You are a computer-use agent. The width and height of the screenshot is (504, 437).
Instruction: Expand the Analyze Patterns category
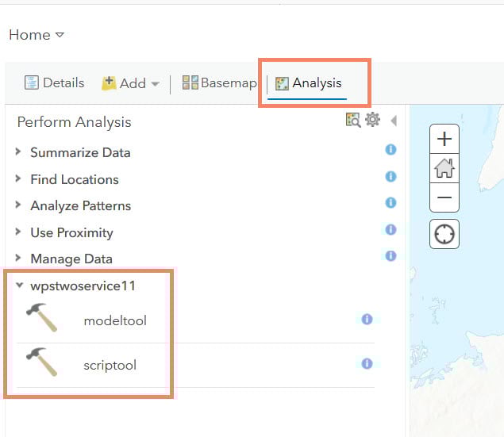pos(18,205)
